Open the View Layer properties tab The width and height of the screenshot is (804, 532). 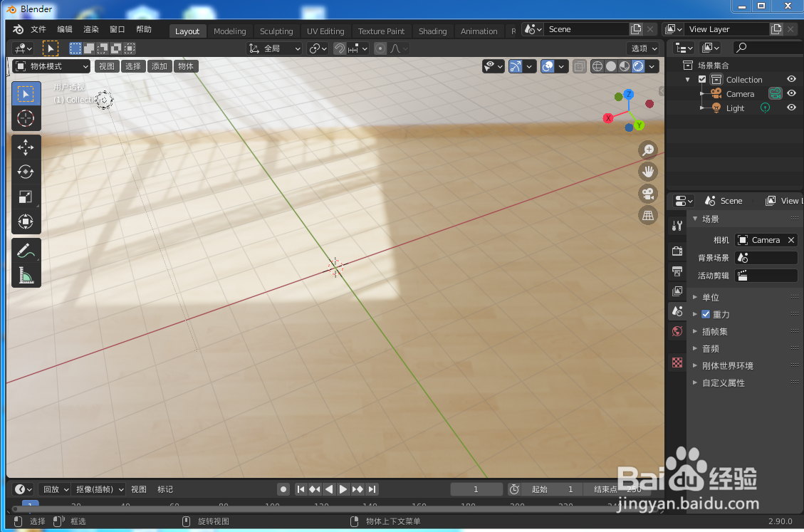[x=677, y=291]
